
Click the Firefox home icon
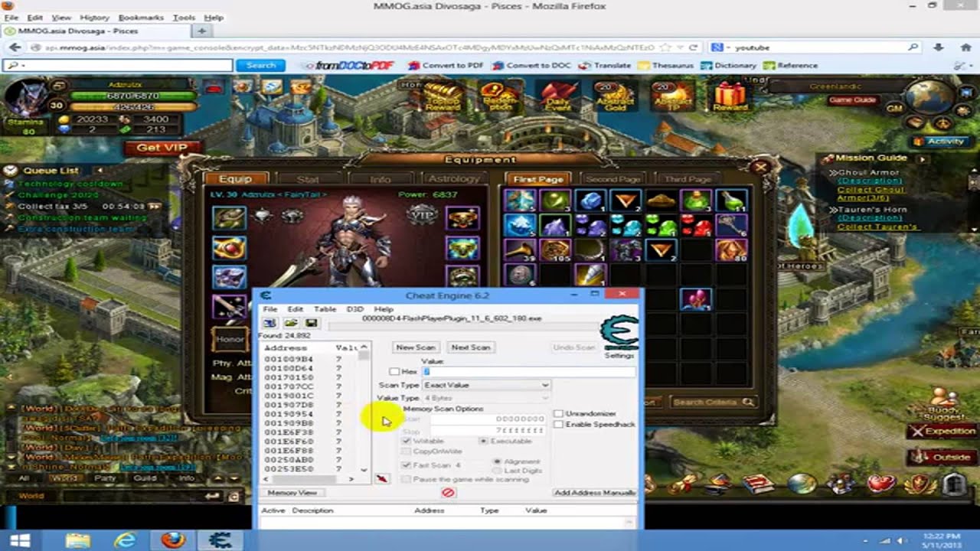tap(965, 47)
